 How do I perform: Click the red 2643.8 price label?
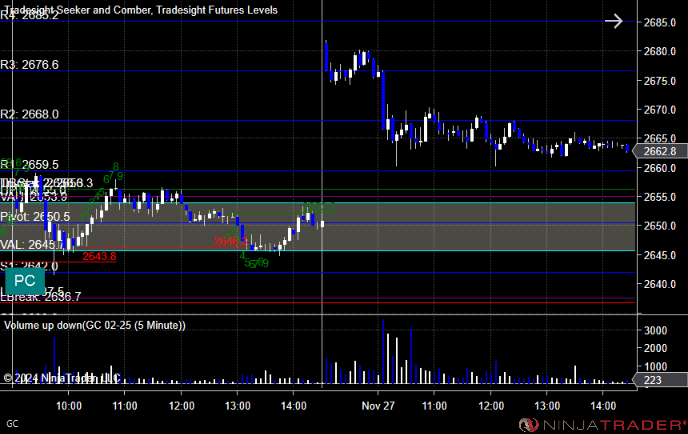pyautogui.click(x=99, y=256)
